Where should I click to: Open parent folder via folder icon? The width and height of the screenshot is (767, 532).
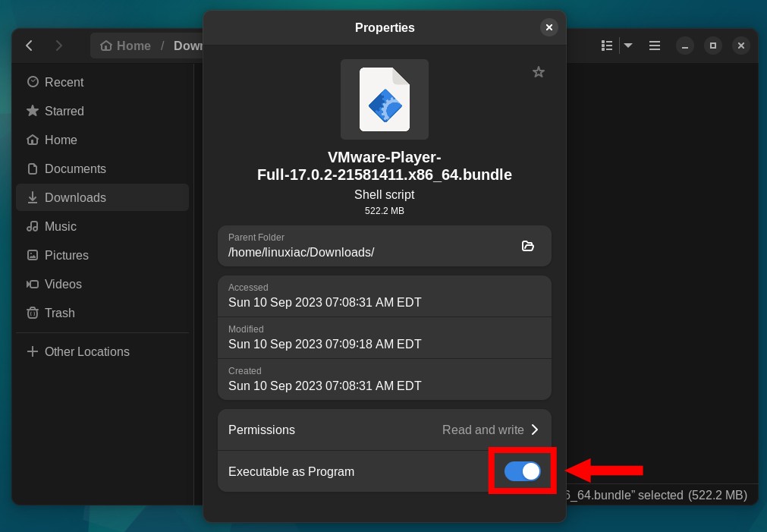(x=527, y=246)
